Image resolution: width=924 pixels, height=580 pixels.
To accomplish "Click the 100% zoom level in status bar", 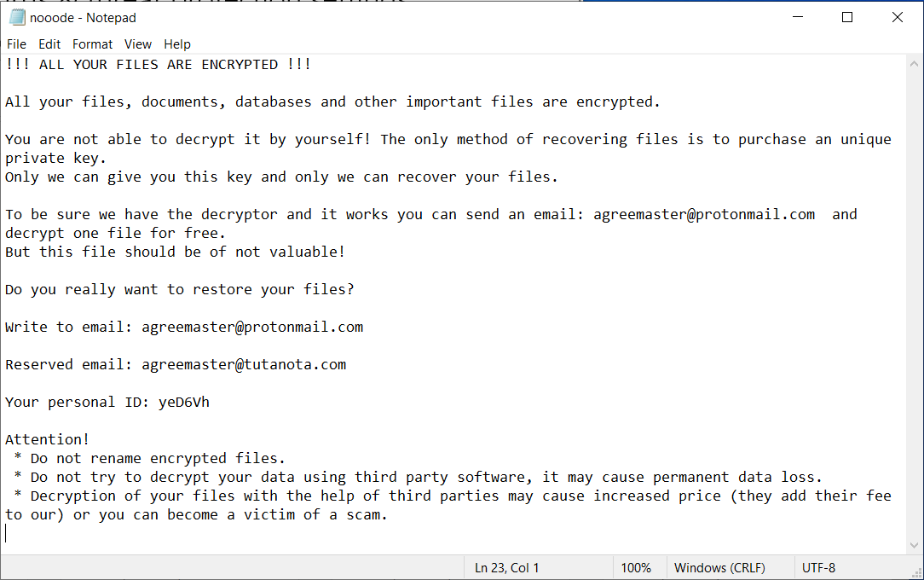I will coord(636,568).
